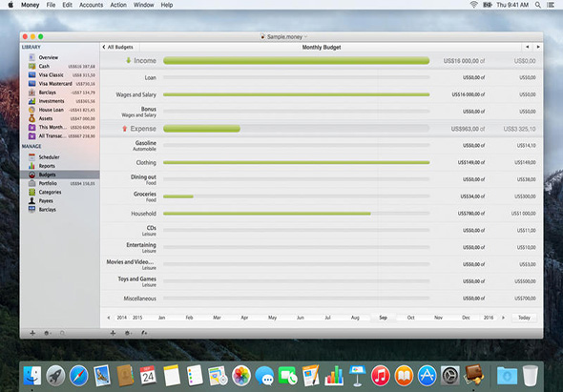Open the gear menu below the budget list
This screenshot has height=392, width=563.
point(128,333)
